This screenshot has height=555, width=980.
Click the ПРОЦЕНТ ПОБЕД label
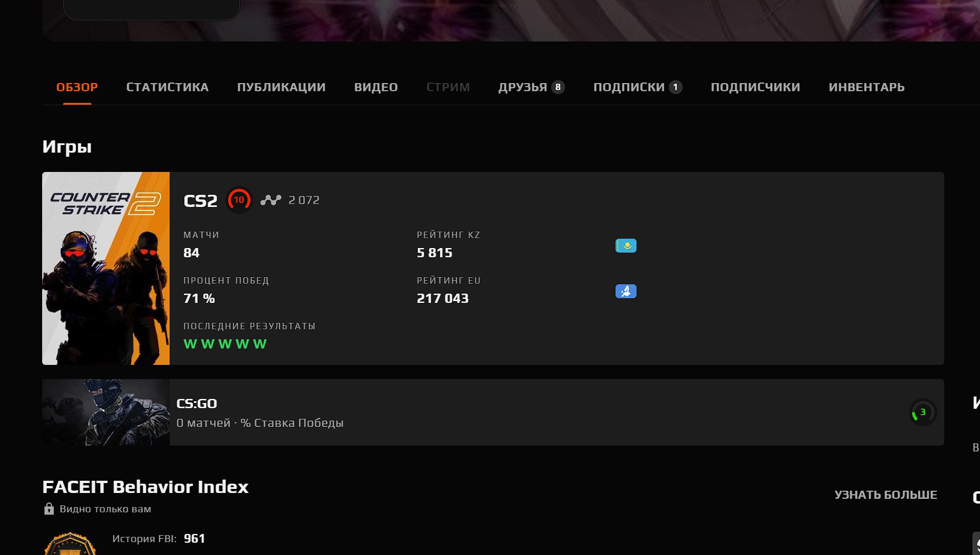point(226,280)
